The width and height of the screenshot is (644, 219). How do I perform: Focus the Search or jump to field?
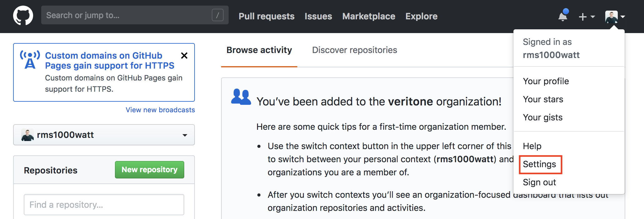pos(135,15)
